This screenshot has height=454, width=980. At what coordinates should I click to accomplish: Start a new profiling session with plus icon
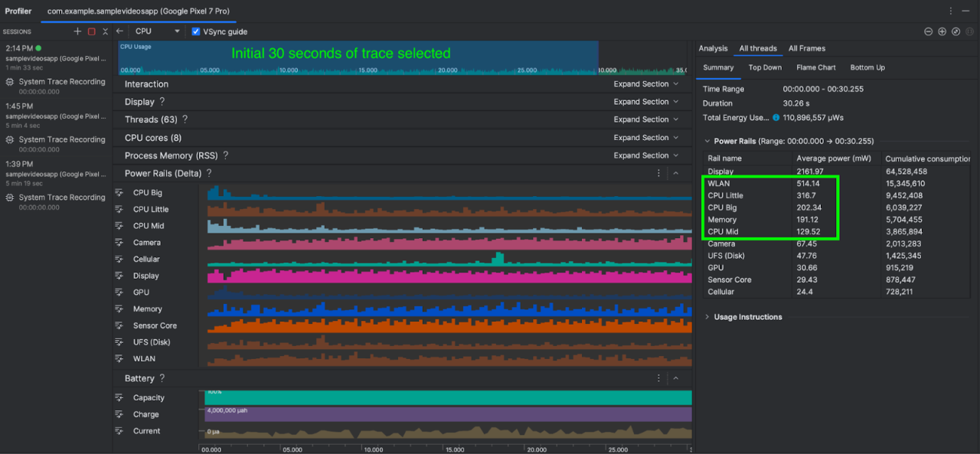pyautogui.click(x=77, y=31)
